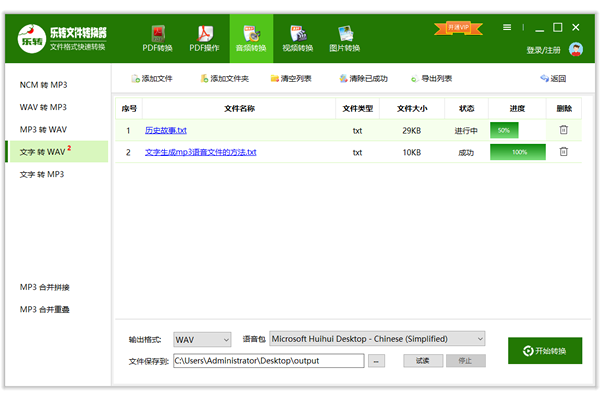Click the output folder path field
600x400 pixels.
(x=268, y=360)
